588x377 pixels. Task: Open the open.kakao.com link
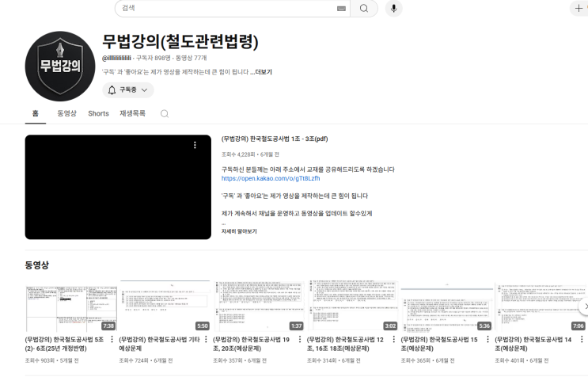click(x=271, y=178)
